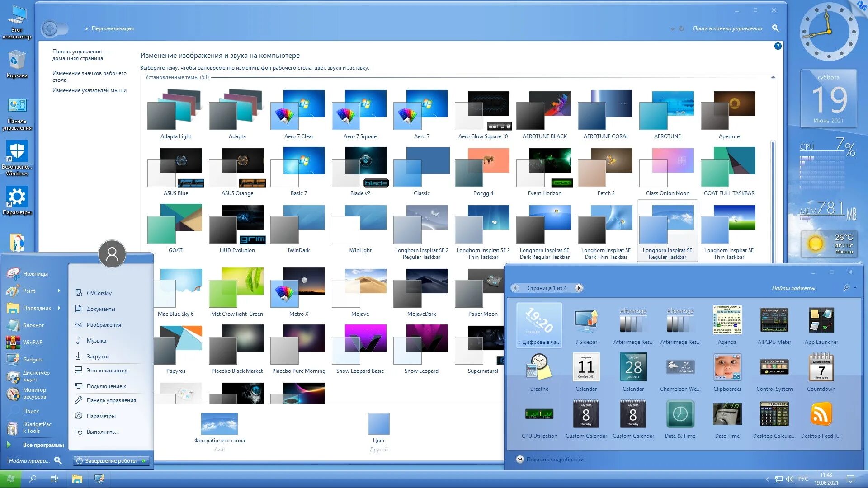Expand the Paint submenu arrow
The image size is (868, 488).
59,291
